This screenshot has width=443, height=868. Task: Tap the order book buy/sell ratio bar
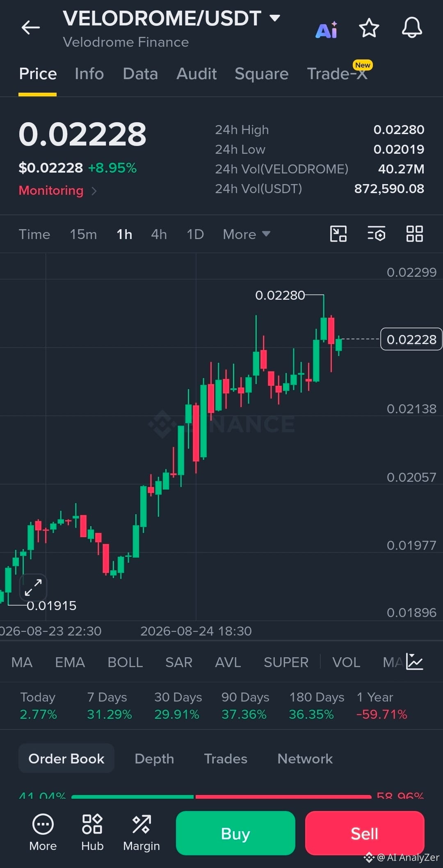tap(221, 797)
